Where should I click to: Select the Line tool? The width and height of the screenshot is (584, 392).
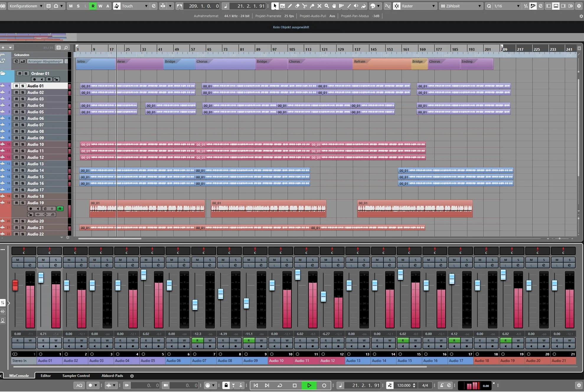click(349, 6)
